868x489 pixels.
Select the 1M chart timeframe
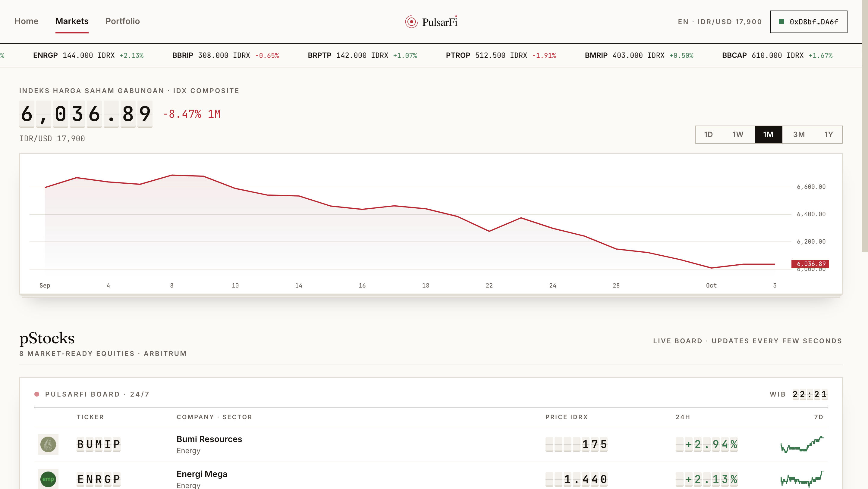coord(768,135)
